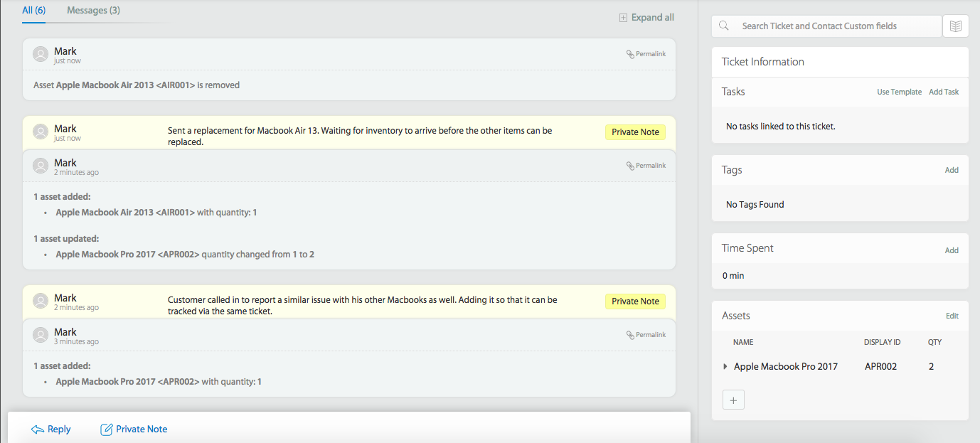Select the All (6) tab

33,11
